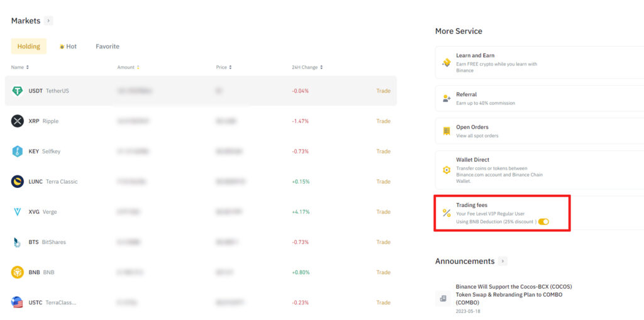Click the -0.04% change for USDT

[300, 91]
